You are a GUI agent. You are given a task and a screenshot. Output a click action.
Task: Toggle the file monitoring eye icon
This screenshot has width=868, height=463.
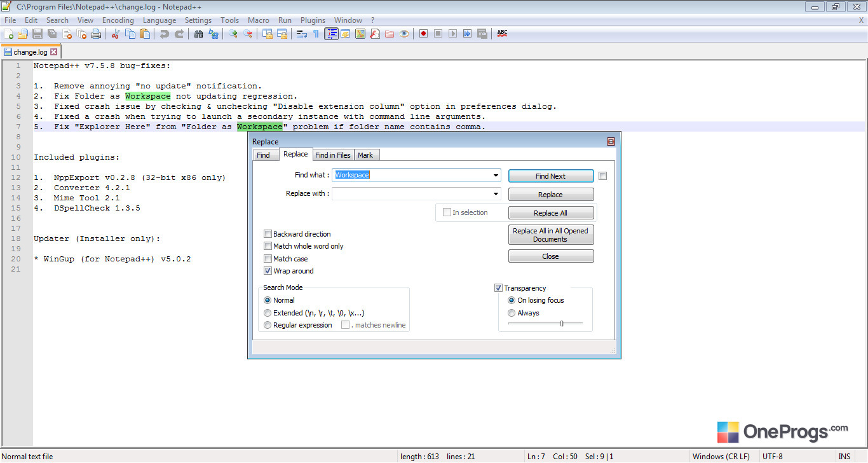404,34
